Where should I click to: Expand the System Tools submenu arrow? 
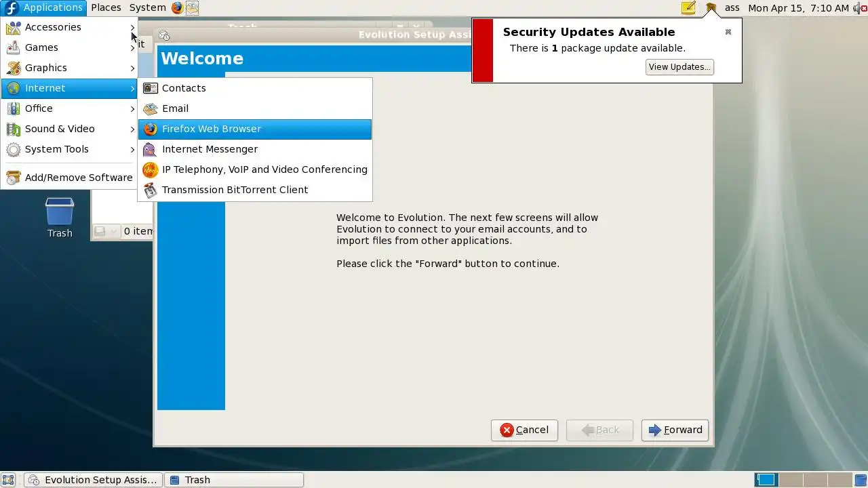(133, 149)
